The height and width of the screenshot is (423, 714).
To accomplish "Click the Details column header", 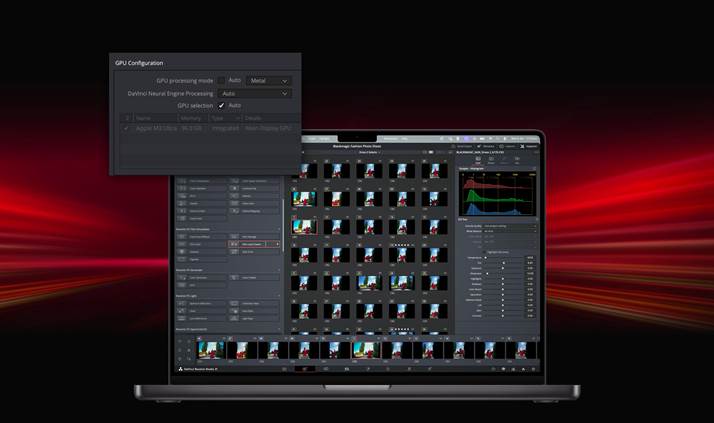I will [x=260, y=118].
